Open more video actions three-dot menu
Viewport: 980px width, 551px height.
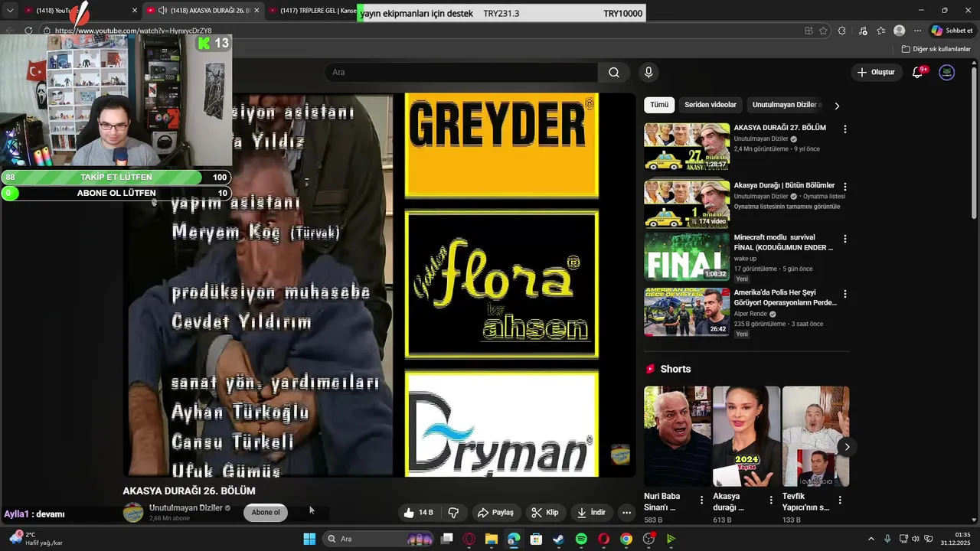(626, 513)
